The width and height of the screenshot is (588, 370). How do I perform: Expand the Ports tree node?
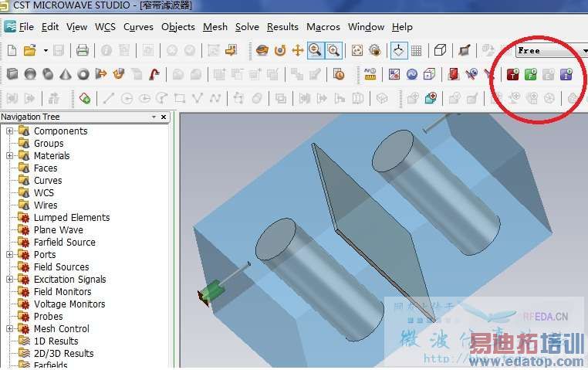tap(10, 254)
